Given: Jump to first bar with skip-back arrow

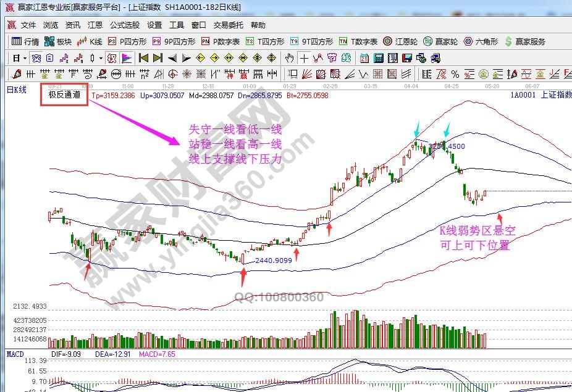Looking at the screenshot, I should tap(143, 58).
